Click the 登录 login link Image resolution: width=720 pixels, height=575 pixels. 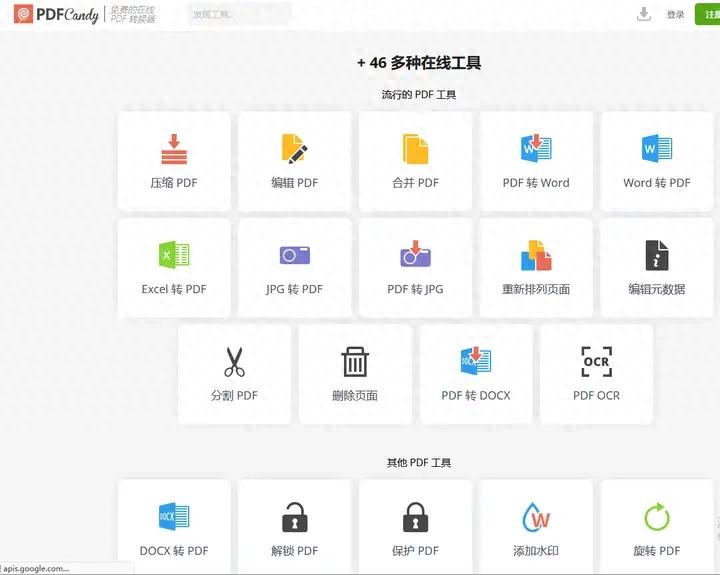(675, 15)
